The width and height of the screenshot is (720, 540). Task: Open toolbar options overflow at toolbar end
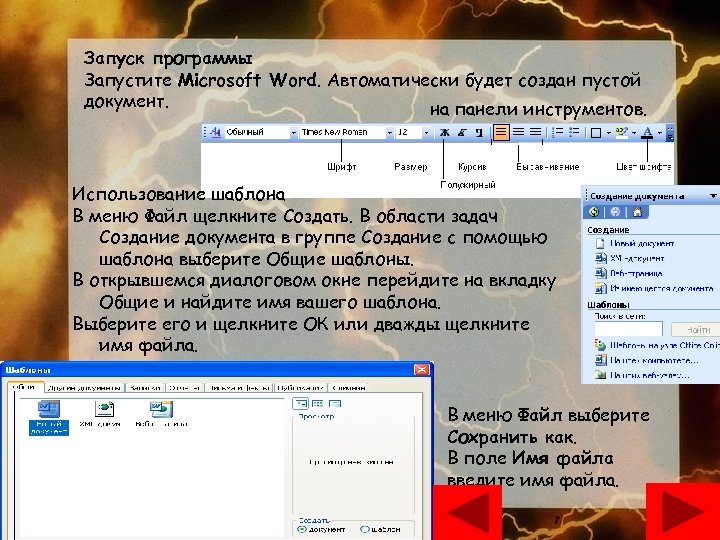tap(670, 132)
